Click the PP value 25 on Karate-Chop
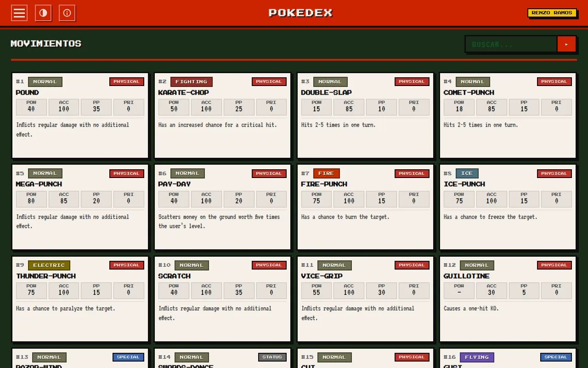 click(239, 109)
